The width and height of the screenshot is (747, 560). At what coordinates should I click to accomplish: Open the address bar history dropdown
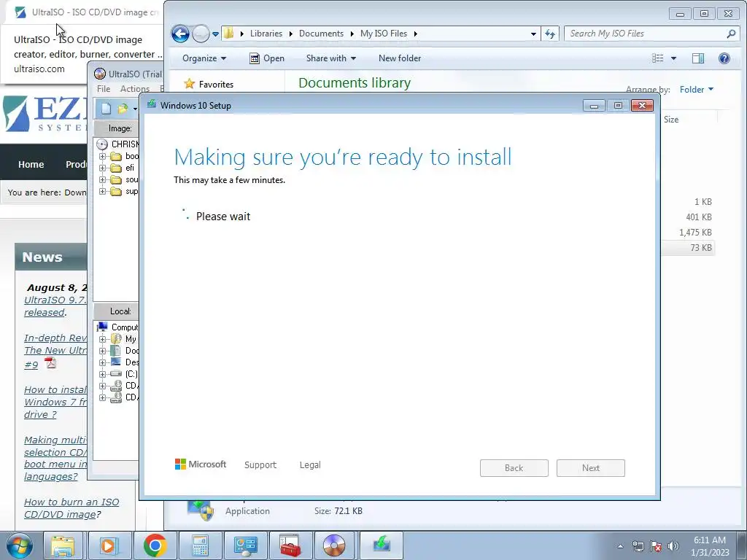point(533,34)
